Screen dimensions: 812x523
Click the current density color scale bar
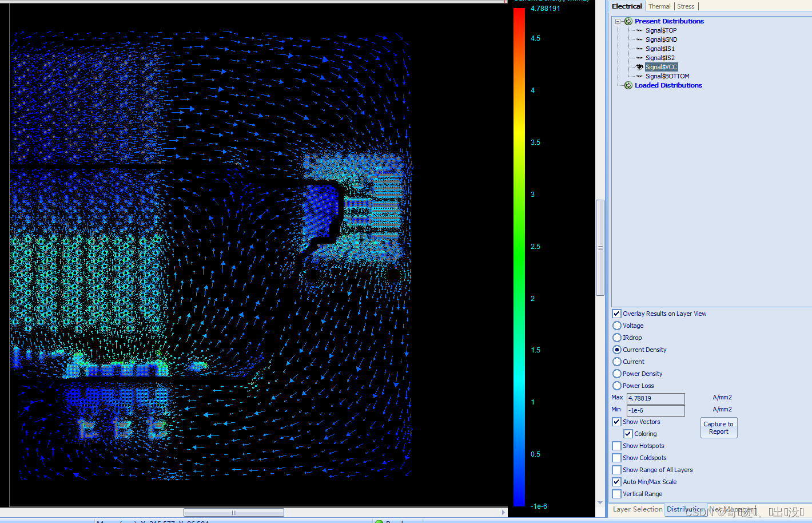tap(519, 257)
